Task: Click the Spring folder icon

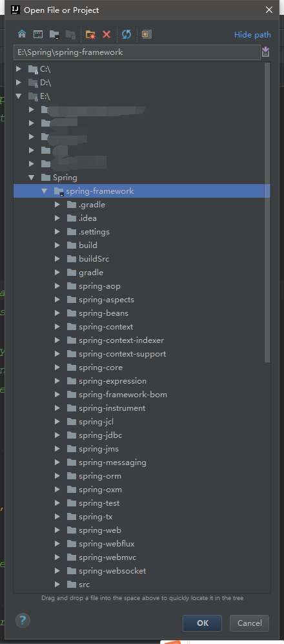Action: point(46,178)
